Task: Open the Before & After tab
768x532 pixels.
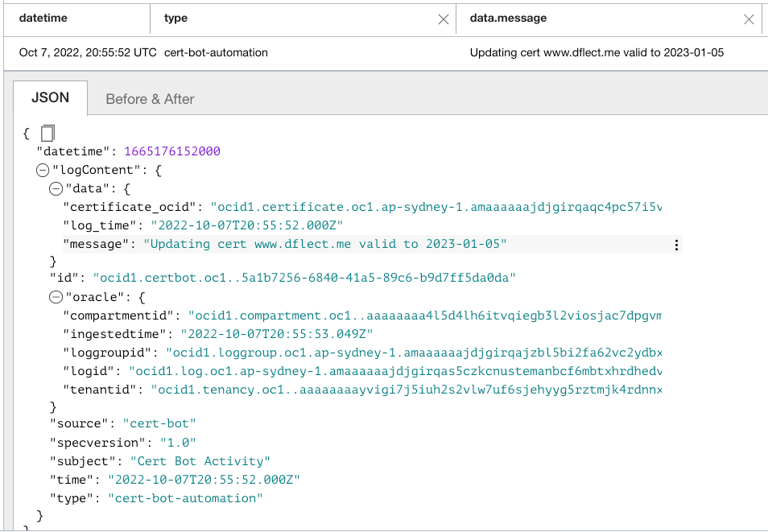Action: (150, 99)
